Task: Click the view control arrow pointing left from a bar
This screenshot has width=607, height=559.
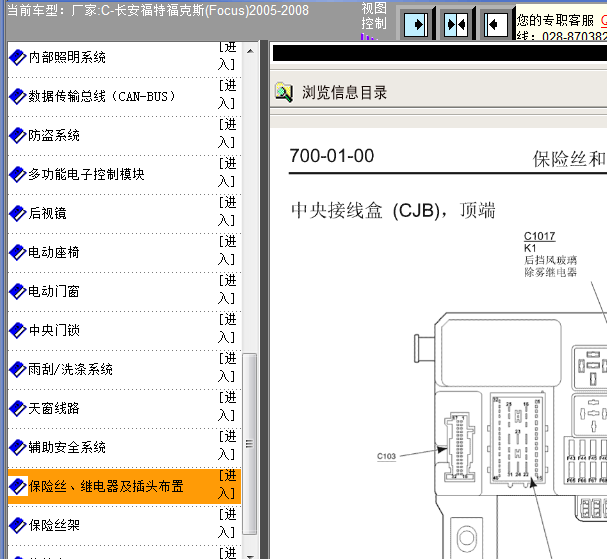Action: [x=496, y=25]
